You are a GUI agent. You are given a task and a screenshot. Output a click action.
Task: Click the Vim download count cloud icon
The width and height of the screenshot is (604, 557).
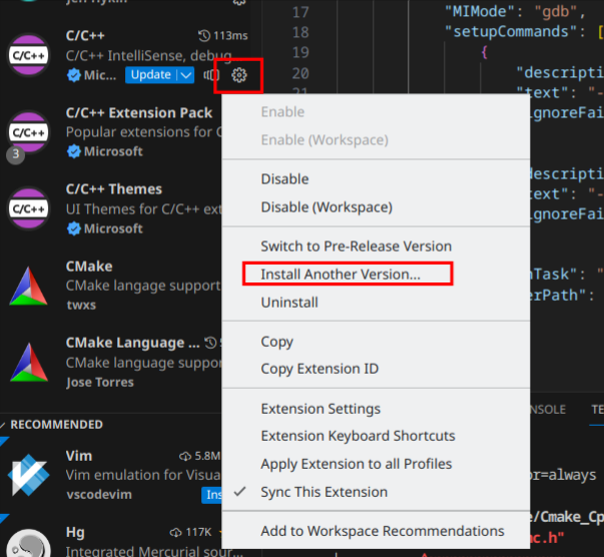tap(185, 456)
